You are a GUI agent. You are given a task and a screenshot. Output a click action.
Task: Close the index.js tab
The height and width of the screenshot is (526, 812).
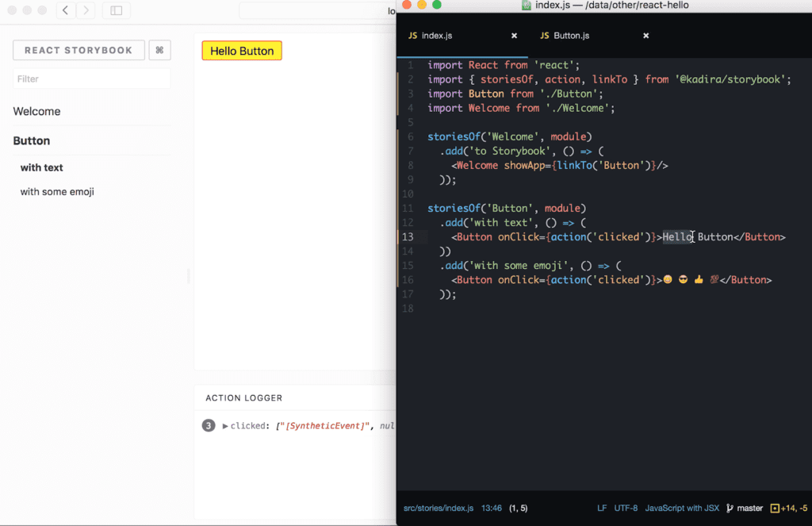[x=514, y=36]
